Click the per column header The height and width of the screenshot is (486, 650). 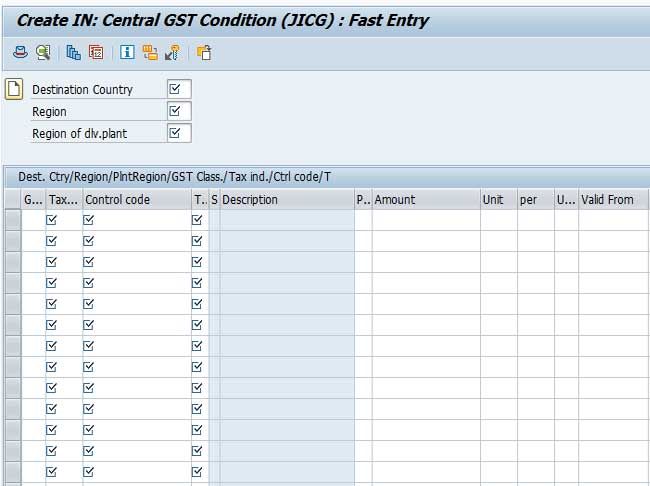click(536, 199)
